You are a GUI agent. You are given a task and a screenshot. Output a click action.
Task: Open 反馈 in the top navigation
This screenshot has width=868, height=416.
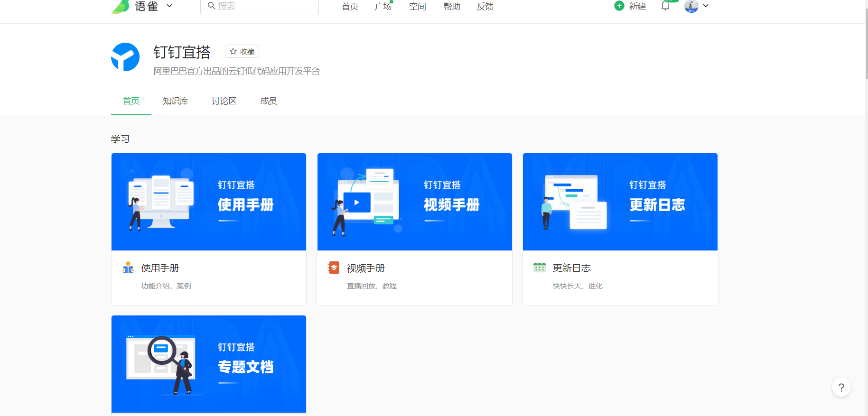pos(485,7)
